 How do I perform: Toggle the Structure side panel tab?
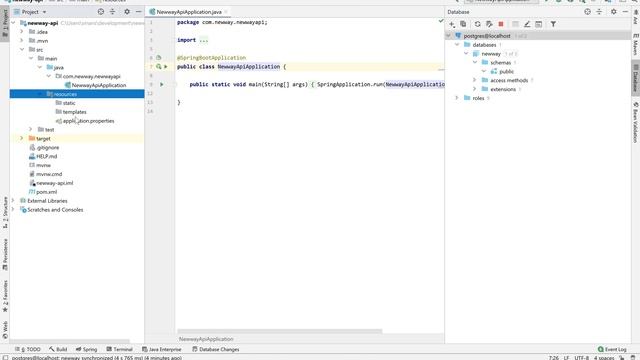5,212
